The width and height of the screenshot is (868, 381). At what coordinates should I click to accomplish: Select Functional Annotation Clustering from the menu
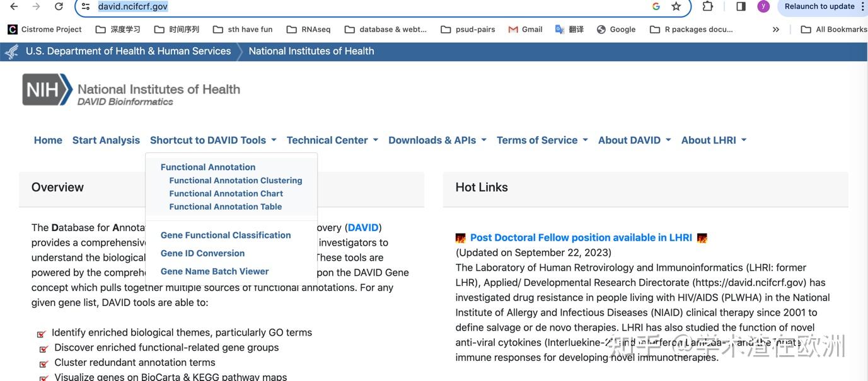click(236, 181)
